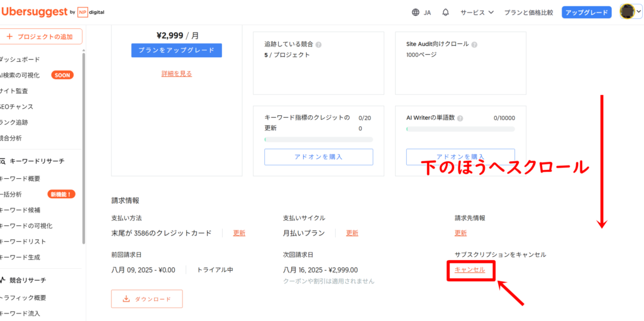Viewport: 644px width, 321px height.
Task: Click the アップグレード button in header
Action: pyautogui.click(x=586, y=13)
